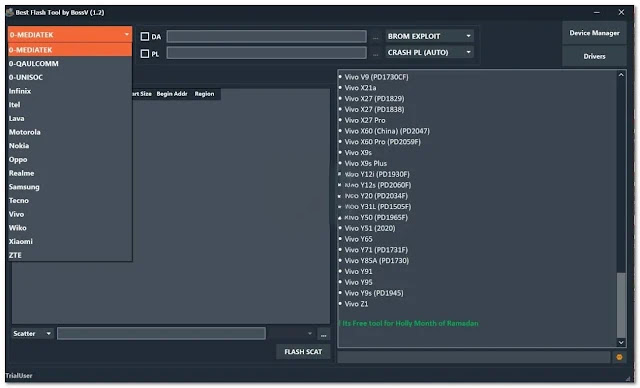Collapse the 0-MEDIATEK brand dropdown
The width and height of the screenshot is (640, 388).
click(70, 35)
